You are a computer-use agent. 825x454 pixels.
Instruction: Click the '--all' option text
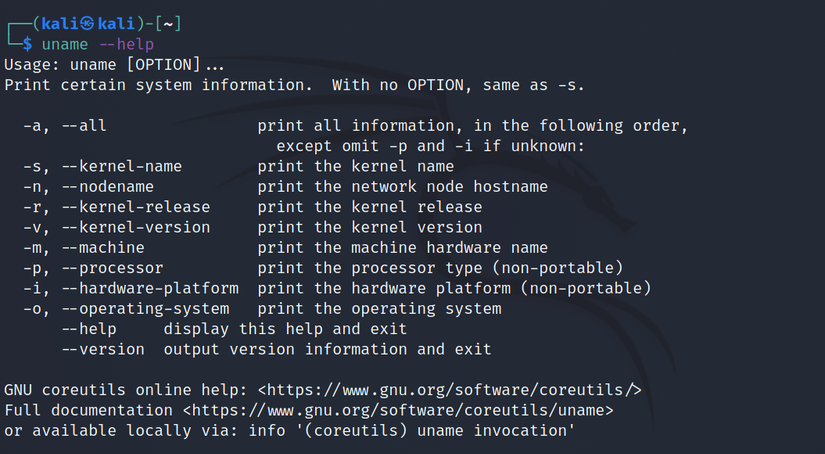84,126
